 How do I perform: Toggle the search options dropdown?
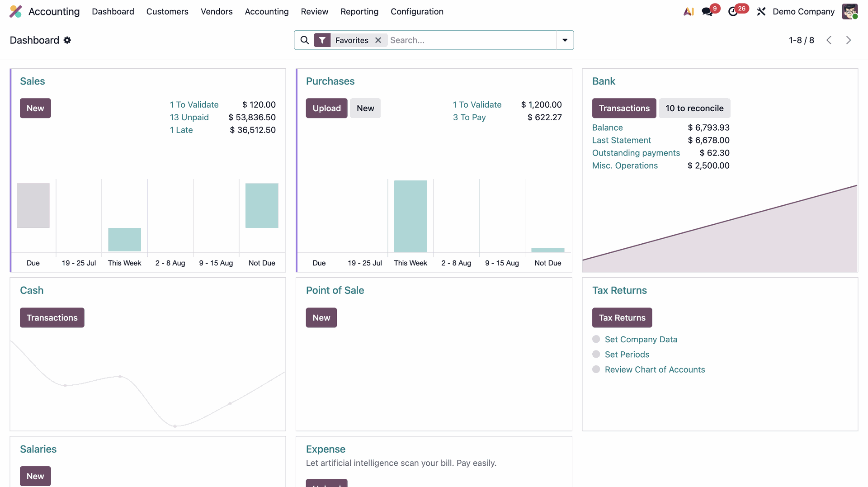[565, 40]
